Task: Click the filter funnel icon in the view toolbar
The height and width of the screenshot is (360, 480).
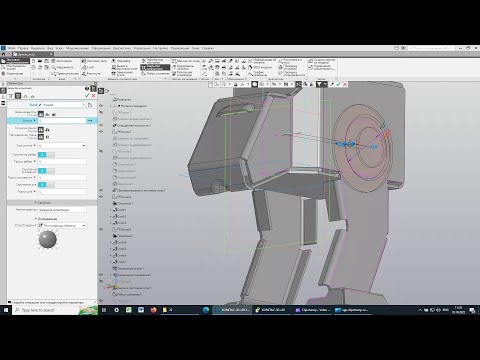Action: coord(319,84)
